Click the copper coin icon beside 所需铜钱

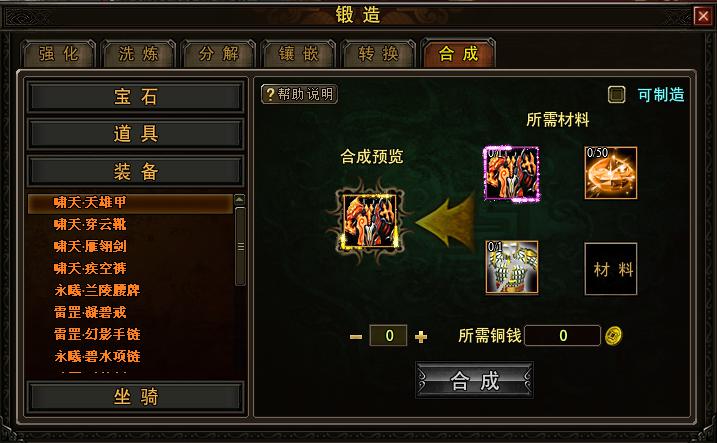click(613, 336)
